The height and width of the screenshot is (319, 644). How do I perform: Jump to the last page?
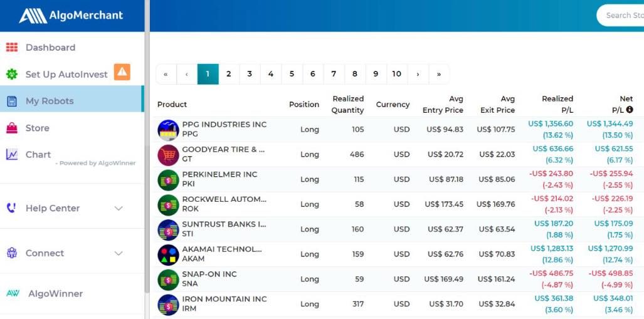439,74
